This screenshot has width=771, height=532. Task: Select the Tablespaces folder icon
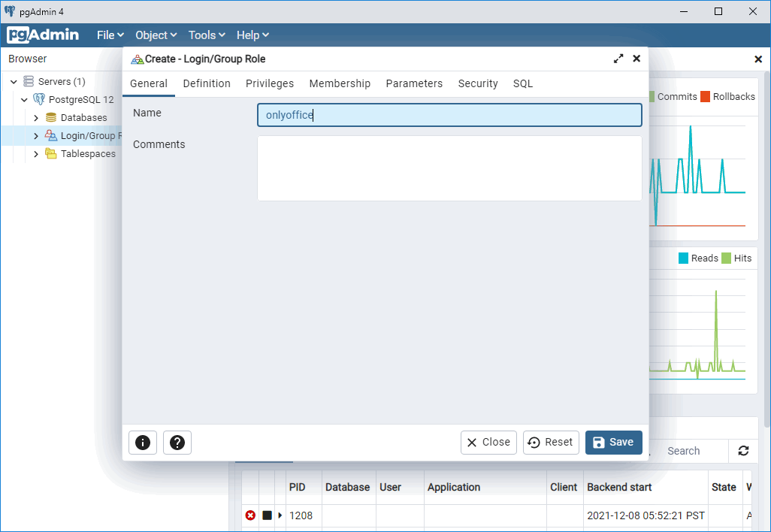(51, 154)
